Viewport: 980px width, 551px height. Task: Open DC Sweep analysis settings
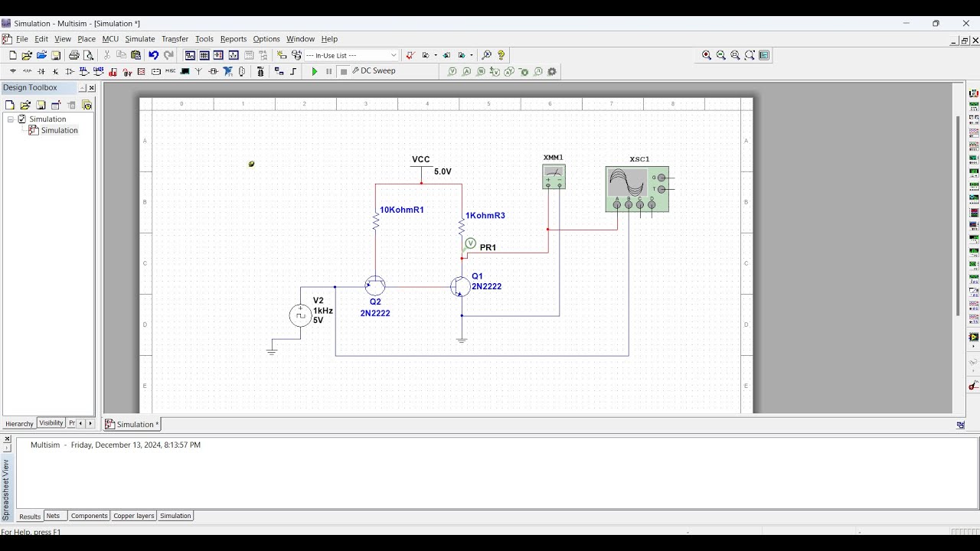(x=374, y=71)
